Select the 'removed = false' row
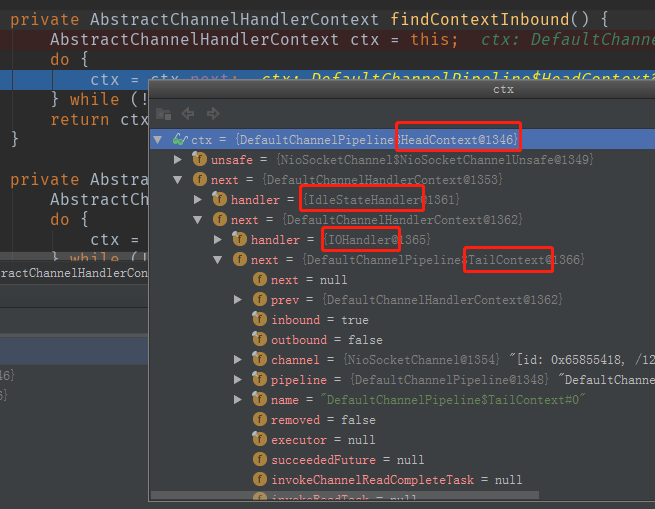The width and height of the screenshot is (655, 509). [402, 420]
